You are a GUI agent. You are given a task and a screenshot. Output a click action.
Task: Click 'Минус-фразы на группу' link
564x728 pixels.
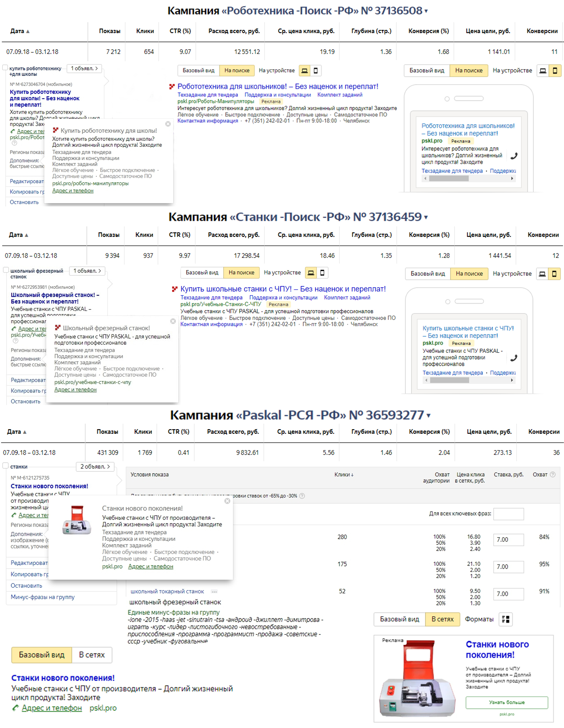tap(43, 597)
